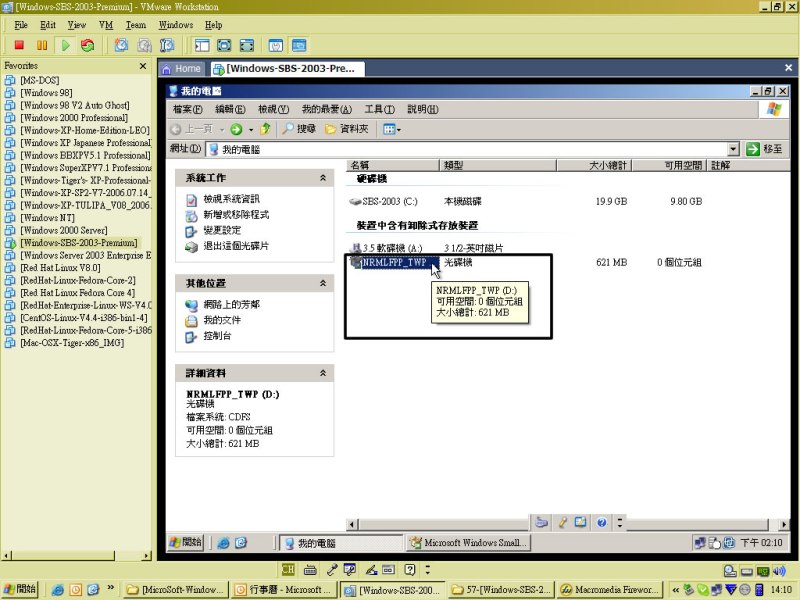Image resolution: width=800 pixels, height=600 pixels.
Task: Click the 變更設定 link
Action: pos(222,230)
